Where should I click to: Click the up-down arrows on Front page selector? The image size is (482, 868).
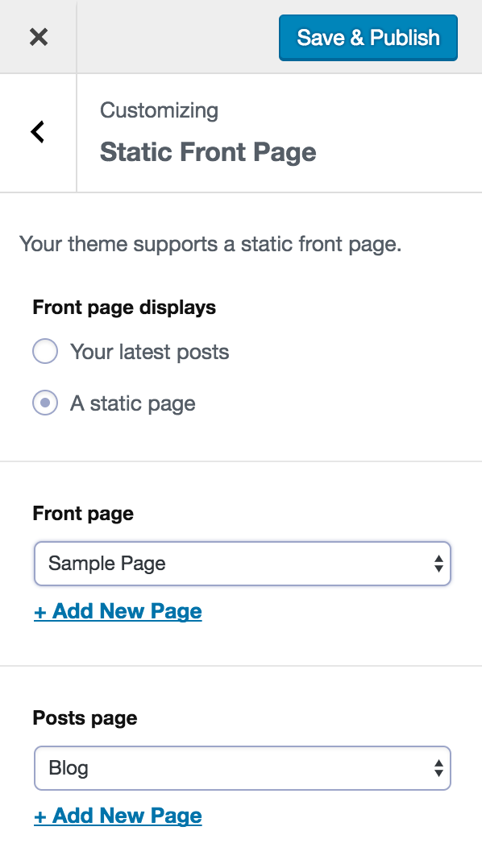439,564
